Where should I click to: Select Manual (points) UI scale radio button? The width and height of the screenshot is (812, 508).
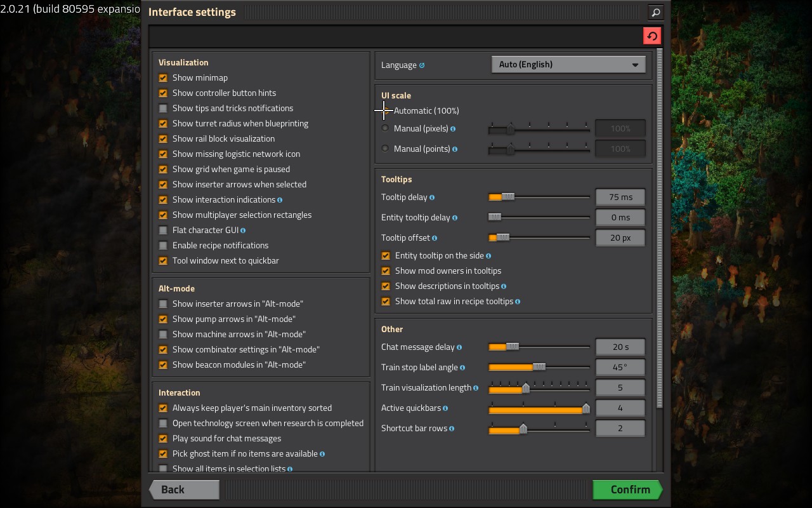point(385,149)
